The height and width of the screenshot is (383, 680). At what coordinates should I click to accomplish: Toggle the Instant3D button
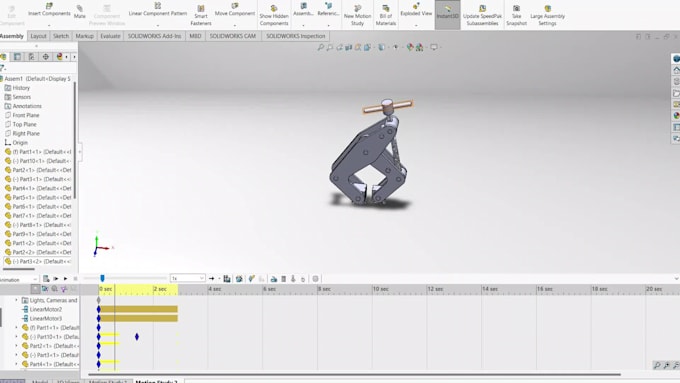448,15
